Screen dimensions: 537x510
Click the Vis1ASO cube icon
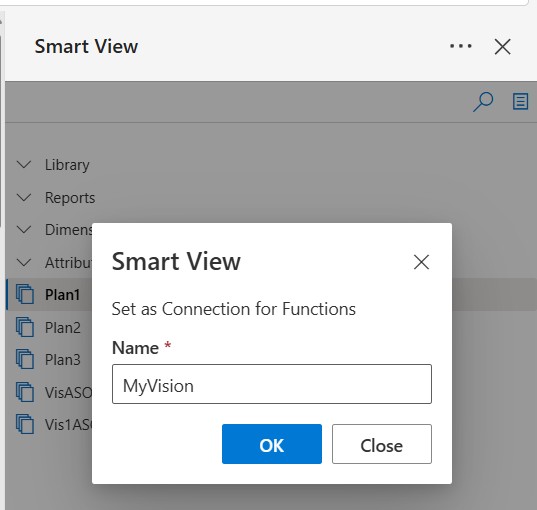(25, 424)
